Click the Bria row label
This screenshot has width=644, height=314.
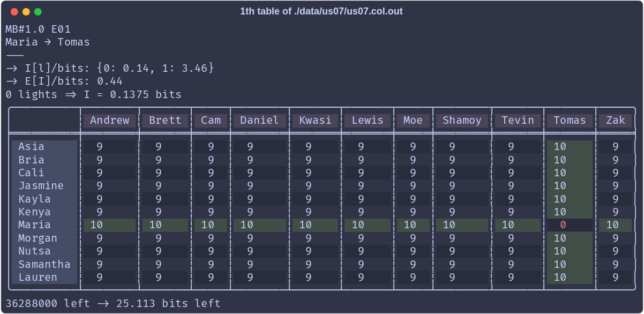[x=44, y=160]
